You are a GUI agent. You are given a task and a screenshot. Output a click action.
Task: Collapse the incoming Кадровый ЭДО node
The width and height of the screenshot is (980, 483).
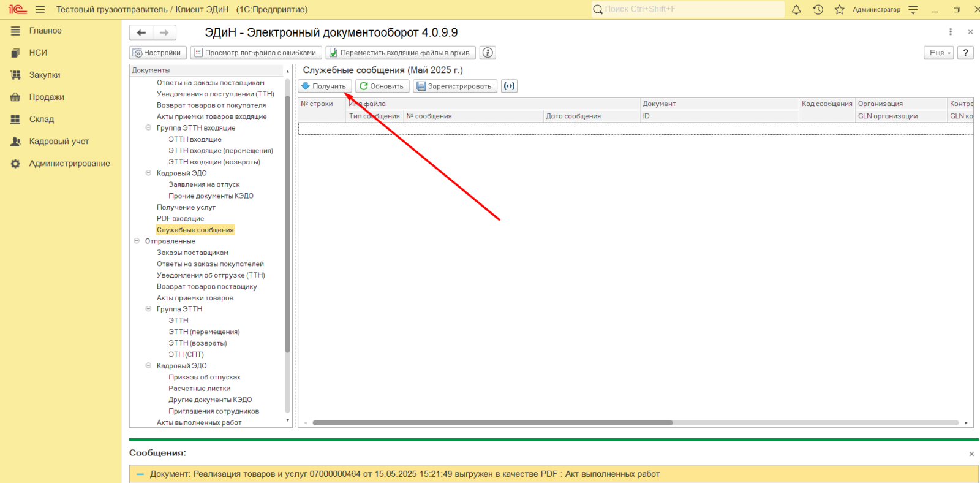pyautogui.click(x=148, y=173)
